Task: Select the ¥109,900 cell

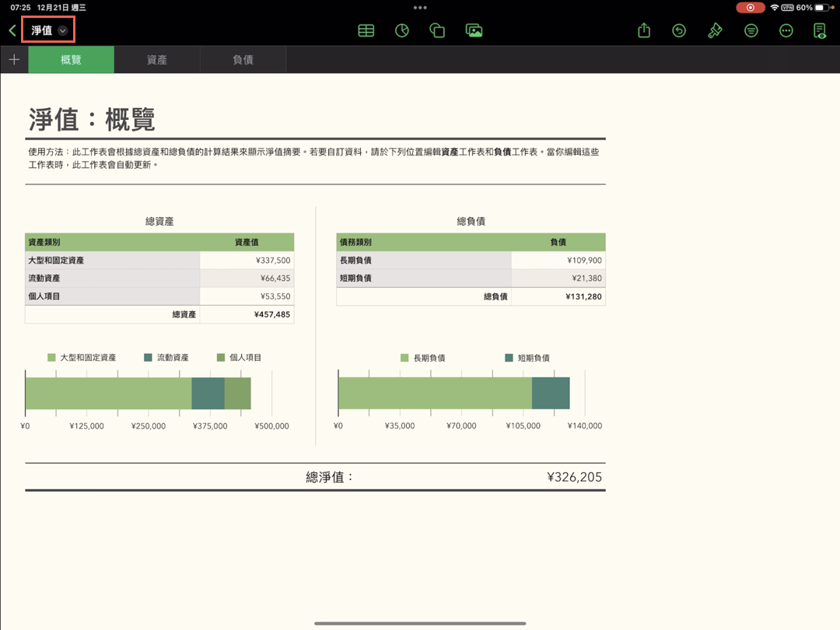Action: pyautogui.click(x=558, y=261)
